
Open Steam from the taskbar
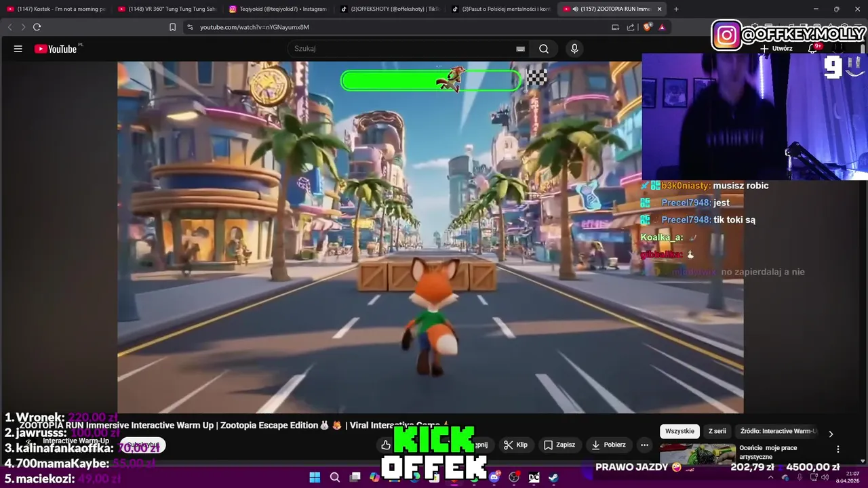point(553,477)
